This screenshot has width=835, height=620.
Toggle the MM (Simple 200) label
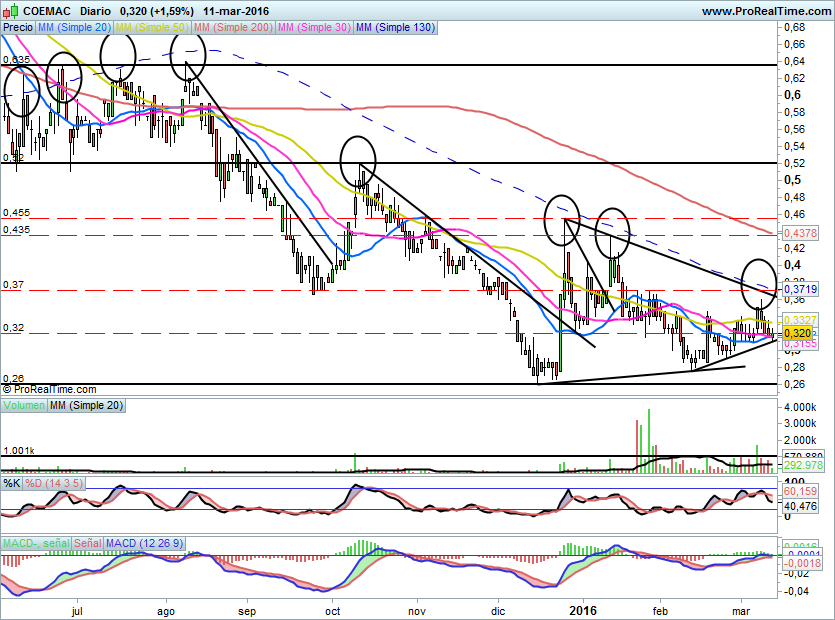coord(236,28)
